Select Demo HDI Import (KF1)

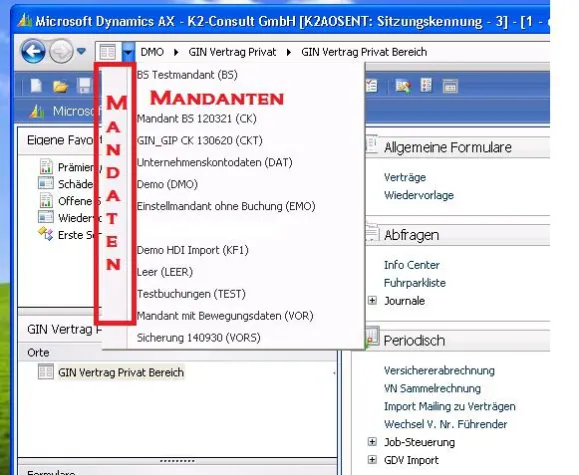point(192,250)
